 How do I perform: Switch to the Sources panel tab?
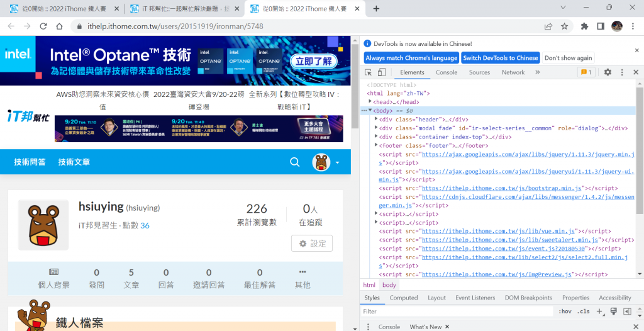pos(479,72)
